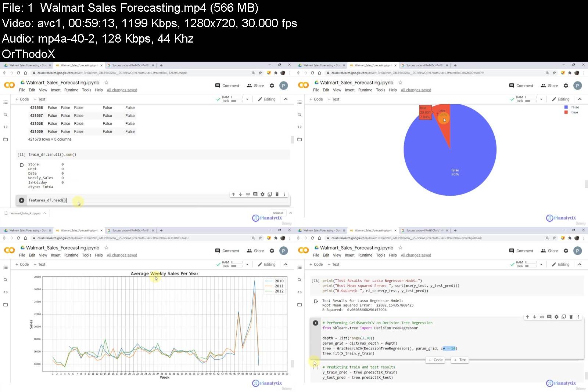Open table of contents in isnull frame
This screenshot has width=588, height=392.
tap(6, 102)
